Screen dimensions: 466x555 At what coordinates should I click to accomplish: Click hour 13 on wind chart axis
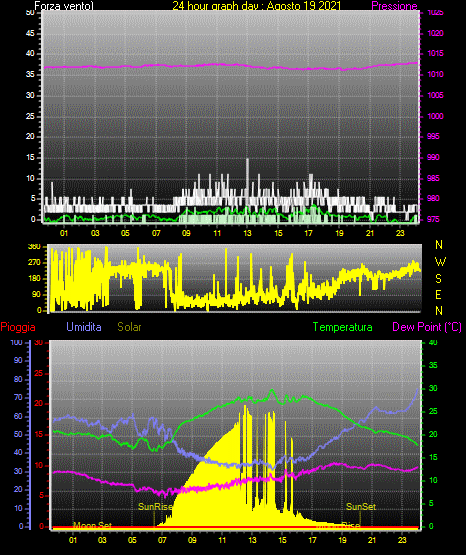(247, 233)
